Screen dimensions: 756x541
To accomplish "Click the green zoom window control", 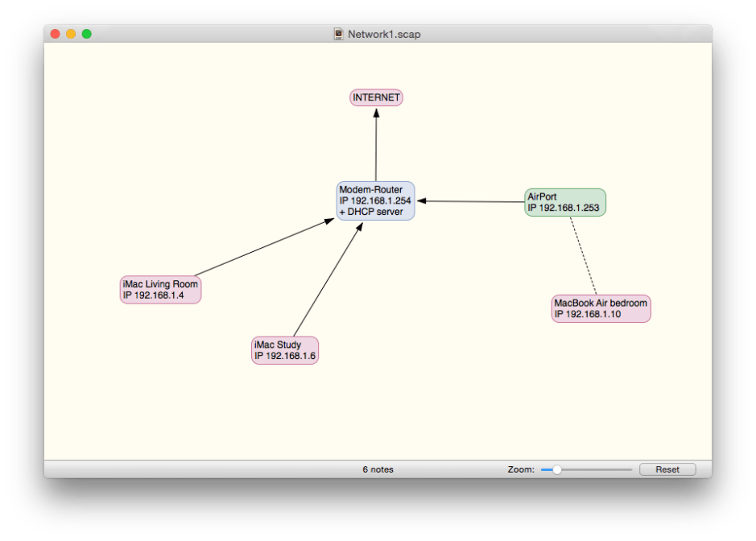I will (x=85, y=34).
